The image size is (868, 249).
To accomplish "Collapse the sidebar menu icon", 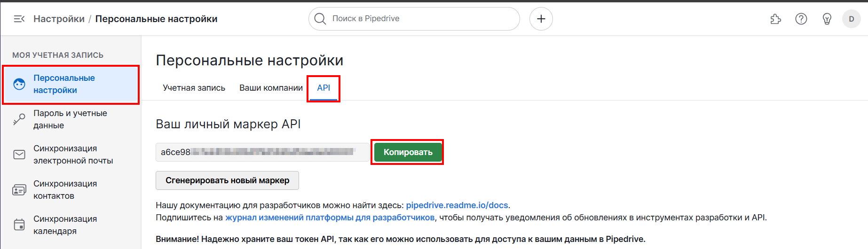I will coord(19,19).
